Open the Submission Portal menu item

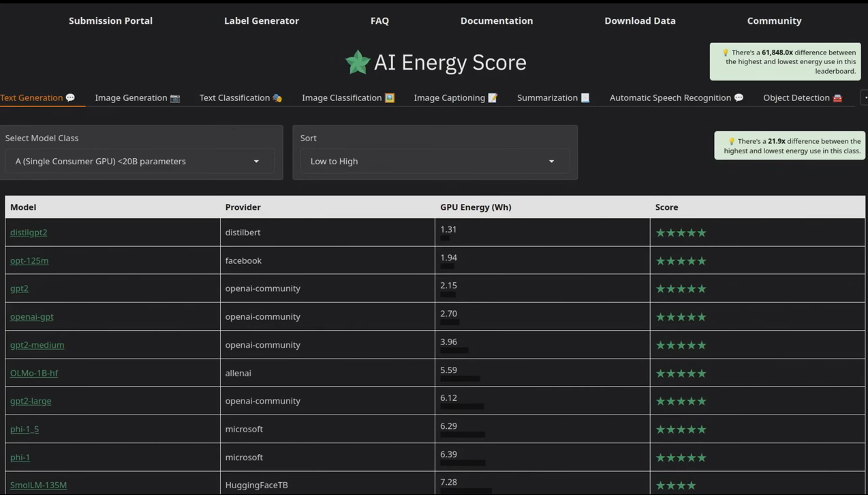[x=110, y=20]
